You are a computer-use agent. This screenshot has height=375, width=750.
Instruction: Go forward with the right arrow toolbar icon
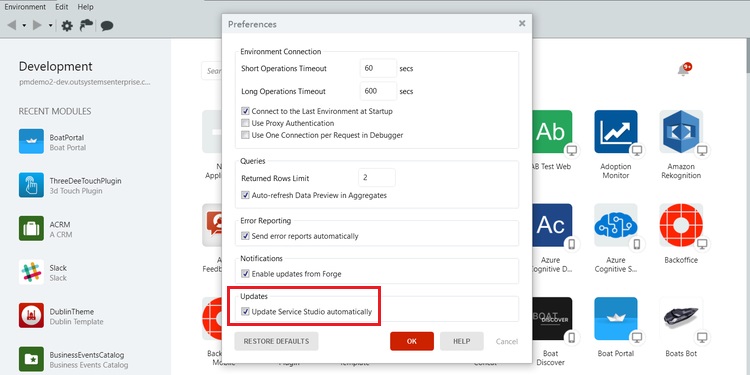pos(37,25)
